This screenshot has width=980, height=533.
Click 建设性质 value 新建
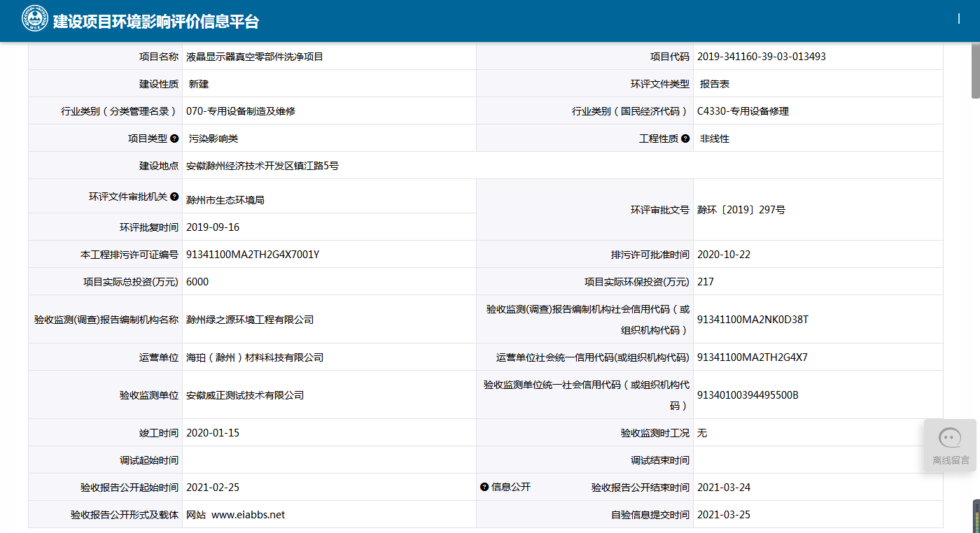[199, 84]
